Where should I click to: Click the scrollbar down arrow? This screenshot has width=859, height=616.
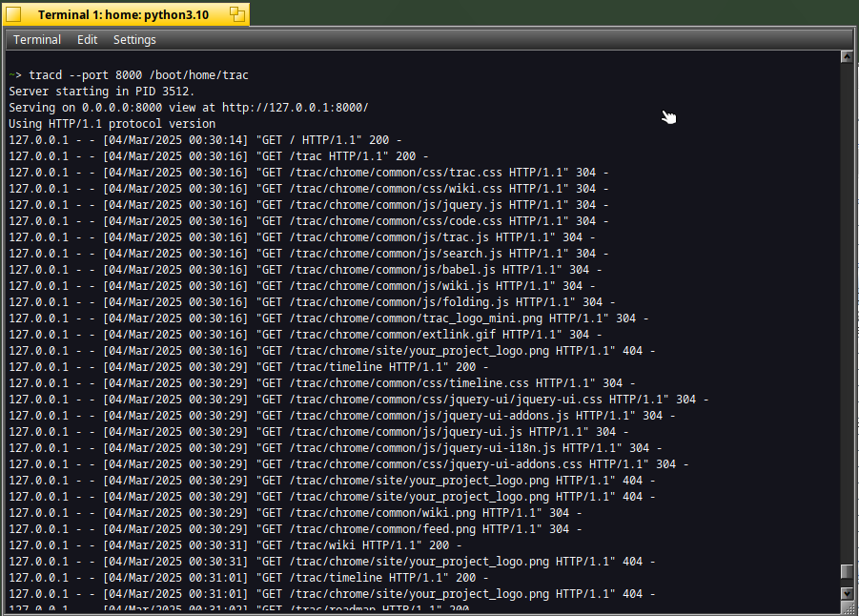(847, 593)
